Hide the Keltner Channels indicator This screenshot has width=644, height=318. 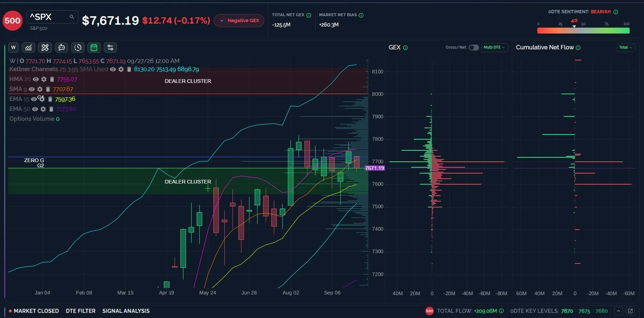(113, 69)
